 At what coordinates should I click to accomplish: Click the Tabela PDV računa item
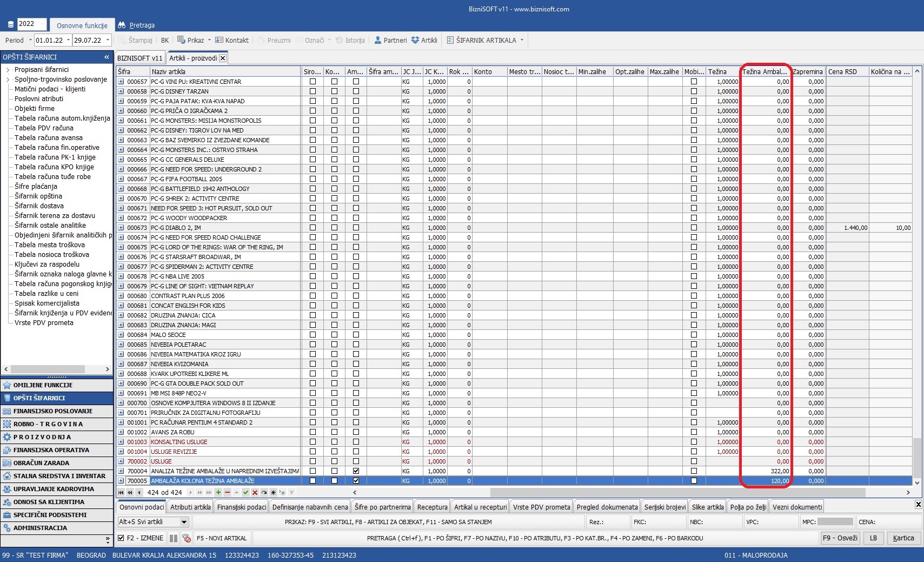coord(44,128)
